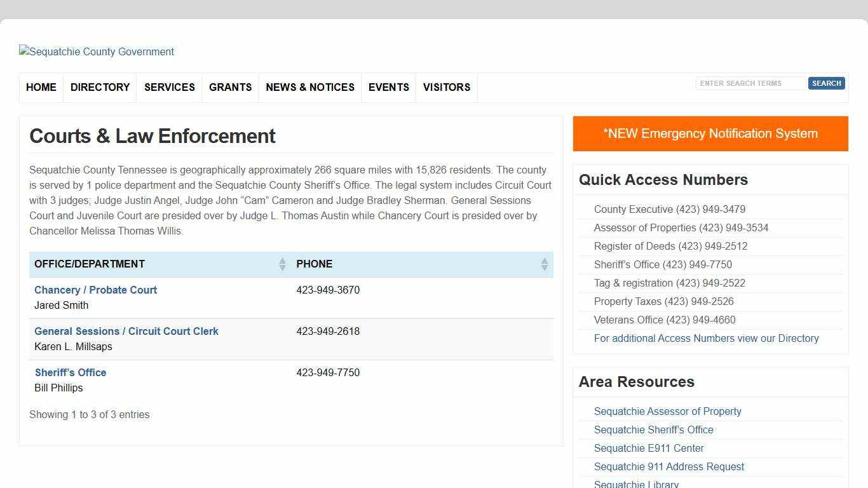Navigate to the HOME menu item
This screenshot has width=868, height=488.
coord(41,87)
